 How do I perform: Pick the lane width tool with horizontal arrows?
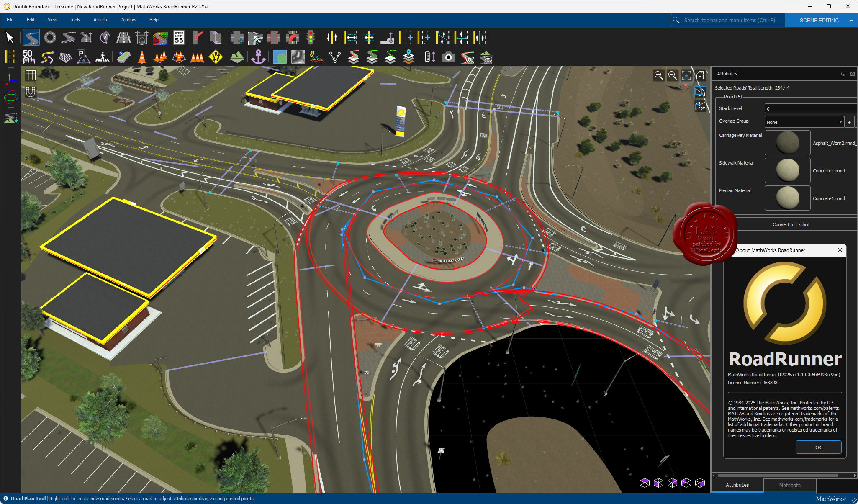coord(351,38)
